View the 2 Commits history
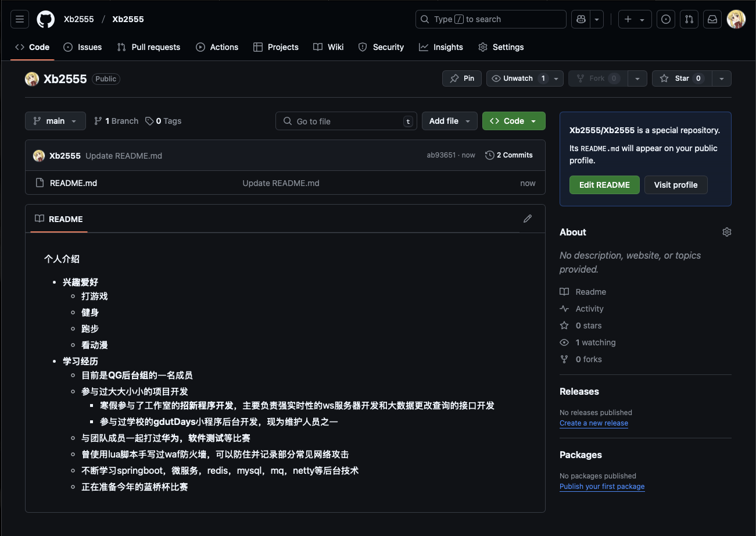Screen dimensions: 756x536 pos(509,155)
